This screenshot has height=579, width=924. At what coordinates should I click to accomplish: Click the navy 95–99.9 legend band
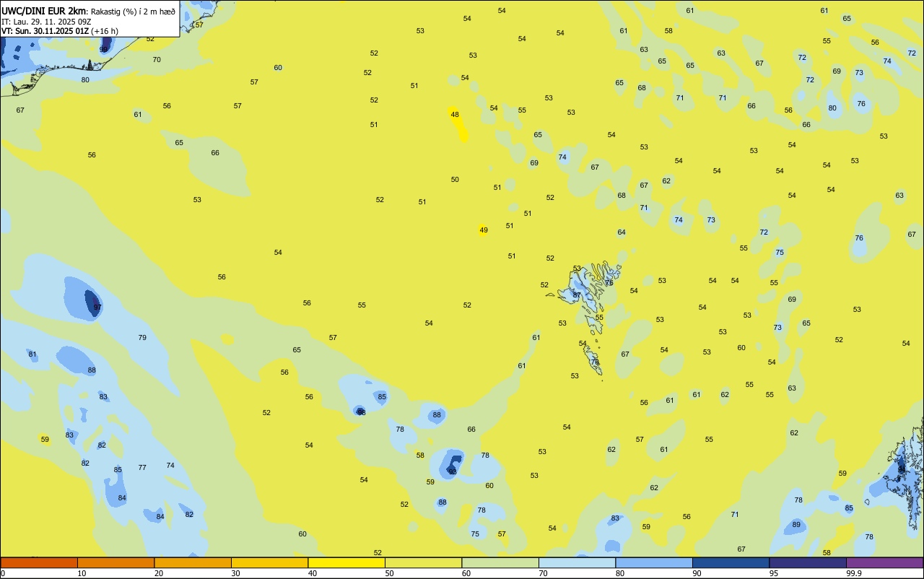(808, 562)
